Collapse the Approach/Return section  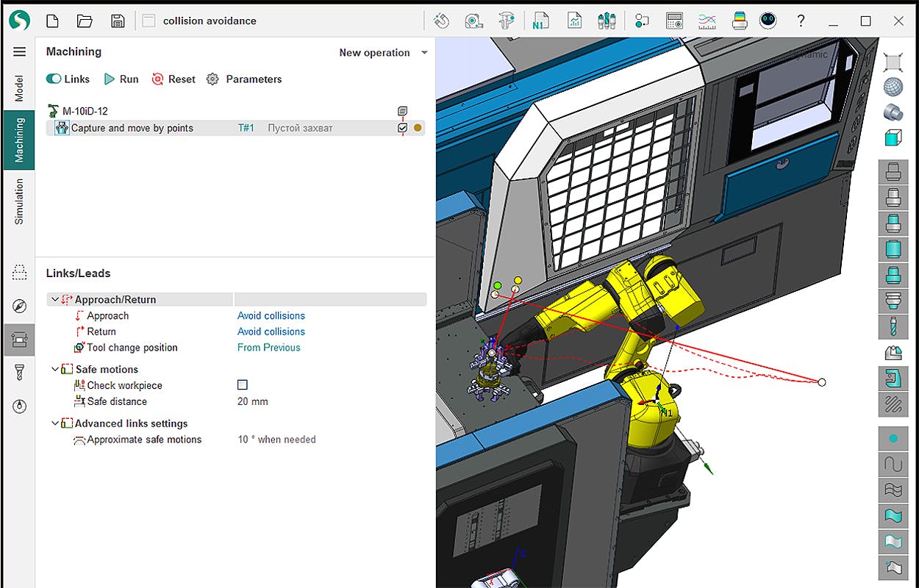click(56, 299)
